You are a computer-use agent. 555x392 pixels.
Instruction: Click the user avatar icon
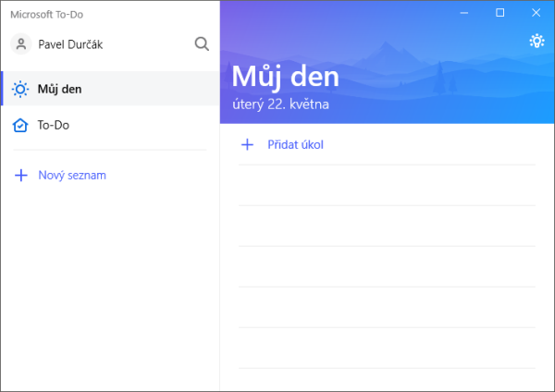coord(21,44)
